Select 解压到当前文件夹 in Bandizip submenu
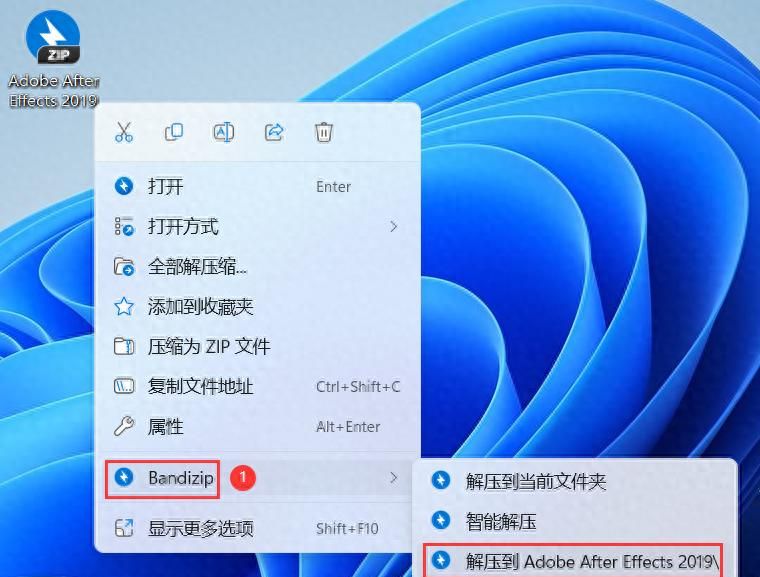 574,481
